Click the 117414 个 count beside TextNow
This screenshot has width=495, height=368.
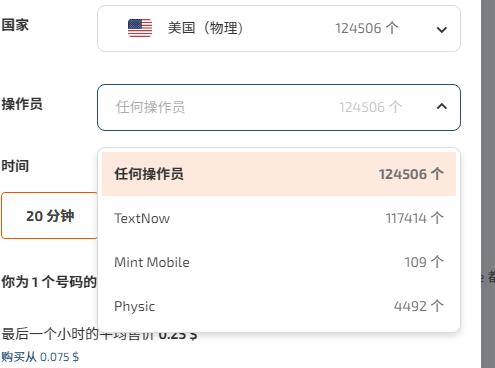pos(415,218)
